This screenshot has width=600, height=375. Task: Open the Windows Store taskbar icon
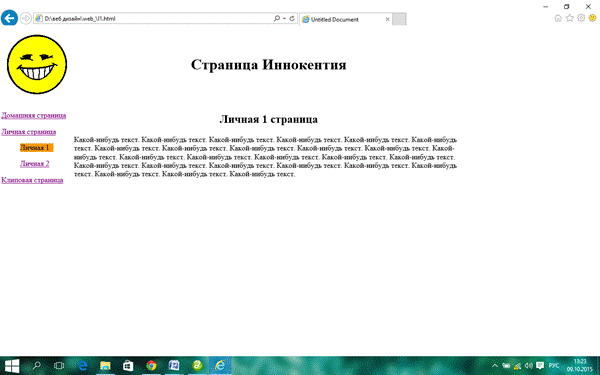point(128,366)
